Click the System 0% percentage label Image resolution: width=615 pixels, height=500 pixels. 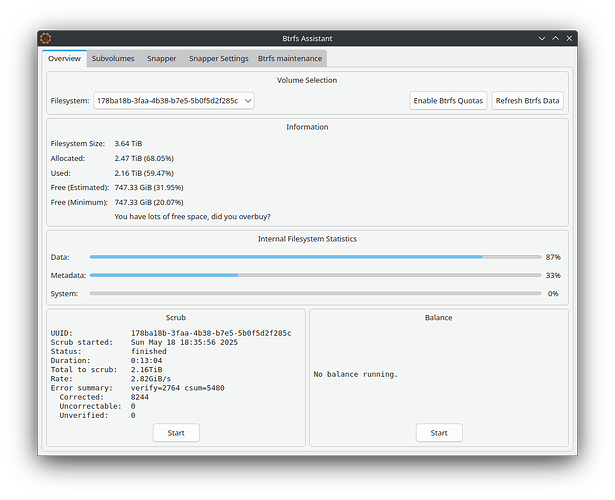click(x=553, y=293)
